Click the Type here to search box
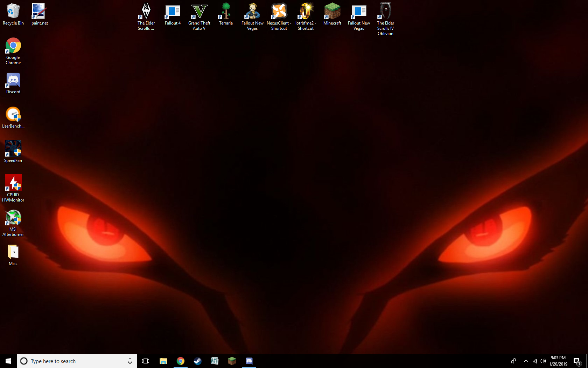The width and height of the screenshot is (588, 368). tap(77, 361)
